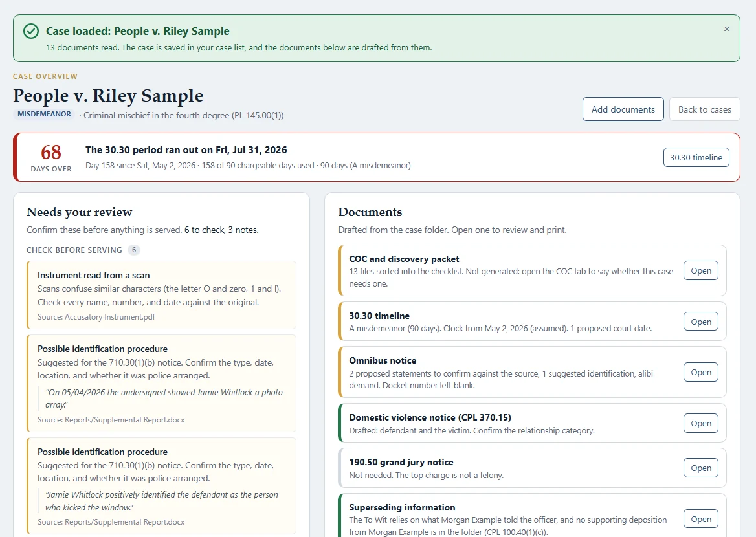Click 'Superseding information' title text
This screenshot has height=537, width=756.
(402, 508)
